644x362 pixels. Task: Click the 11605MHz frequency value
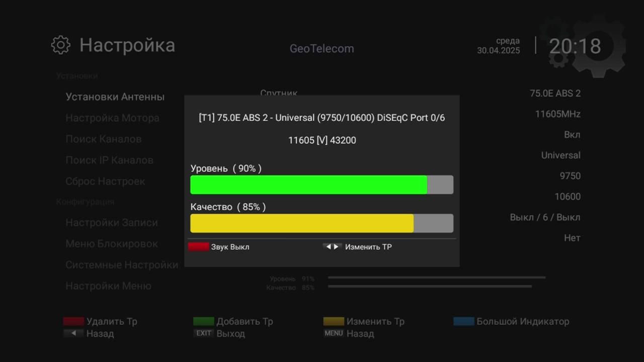tap(557, 114)
